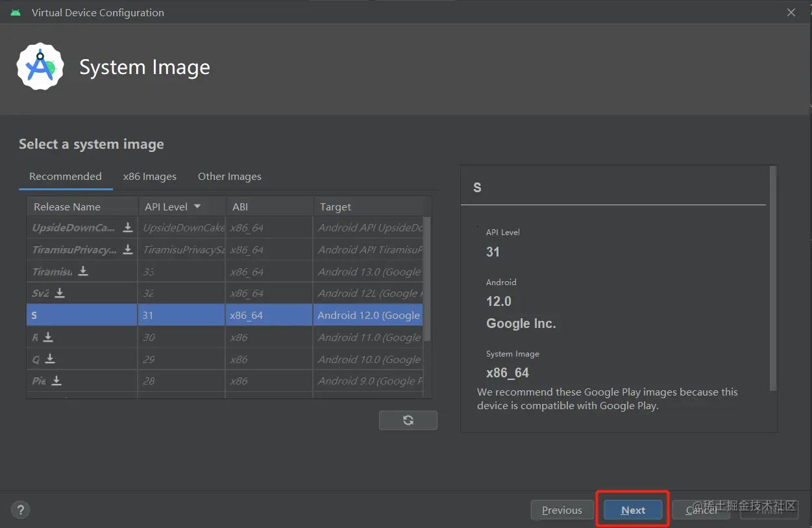812x528 pixels.
Task: Switch to the x86 Images tab
Action: coord(150,177)
